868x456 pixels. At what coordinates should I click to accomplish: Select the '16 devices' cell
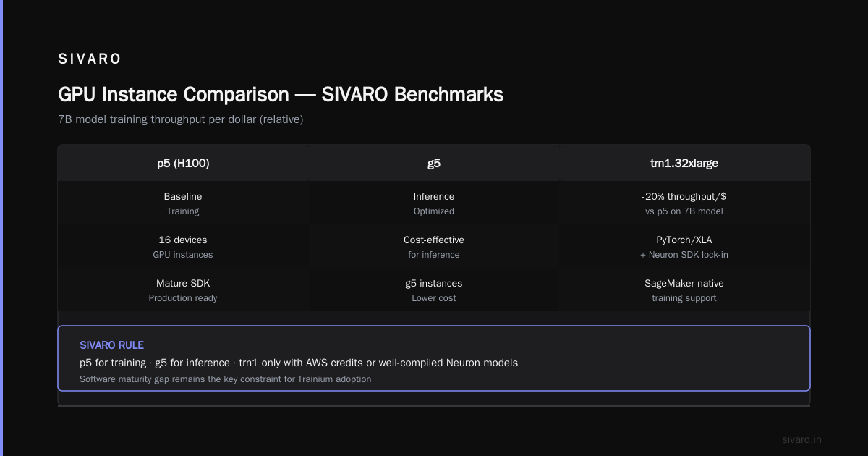(183, 240)
